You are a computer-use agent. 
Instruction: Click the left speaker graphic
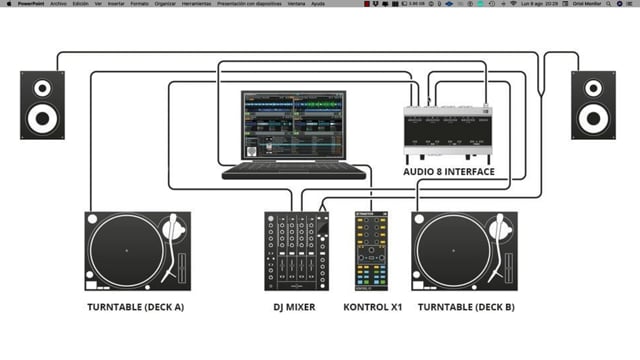pos(42,105)
